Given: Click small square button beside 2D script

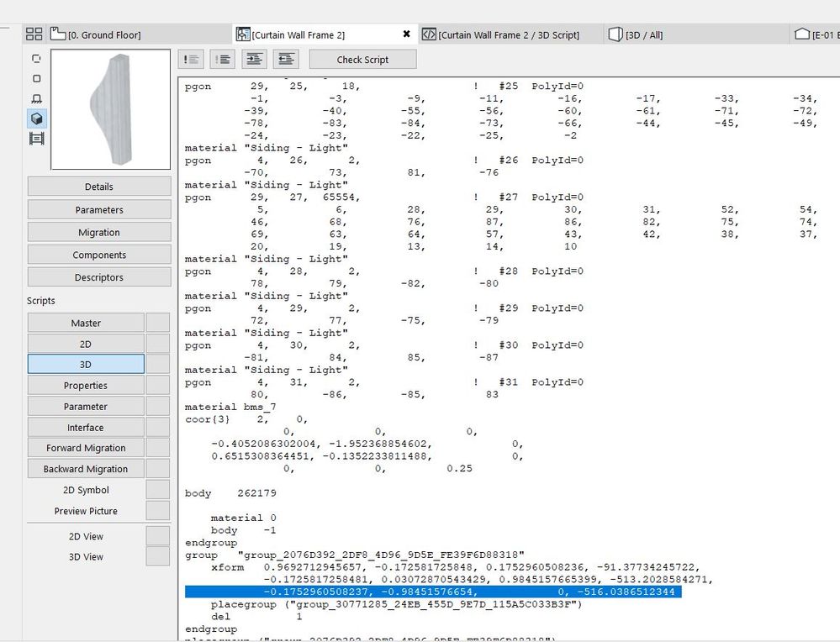Looking at the screenshot, I should pyautogui.click(x=157, y=344).
